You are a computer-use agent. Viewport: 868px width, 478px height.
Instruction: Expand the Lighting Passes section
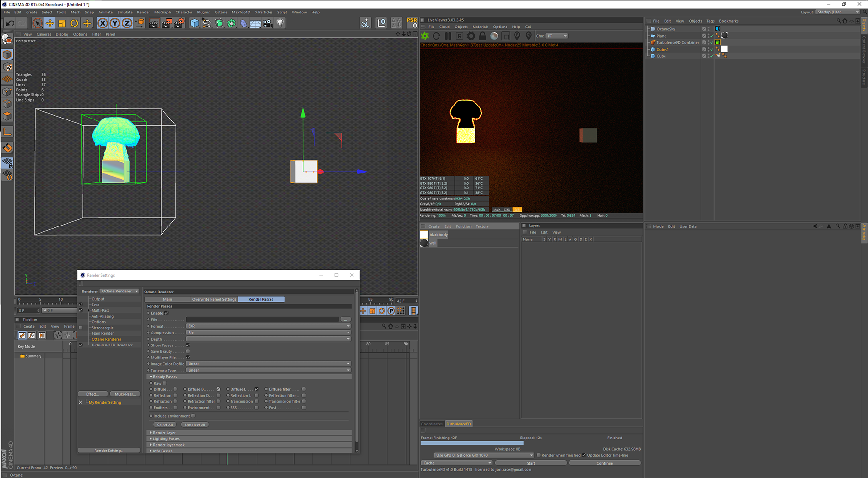(249, 439)
